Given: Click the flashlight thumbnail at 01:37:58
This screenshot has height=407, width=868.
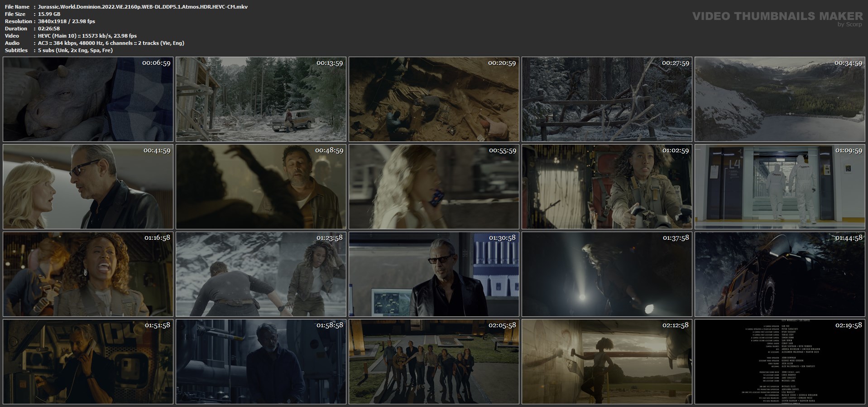Looking at the screenshot, I should 607,274.
